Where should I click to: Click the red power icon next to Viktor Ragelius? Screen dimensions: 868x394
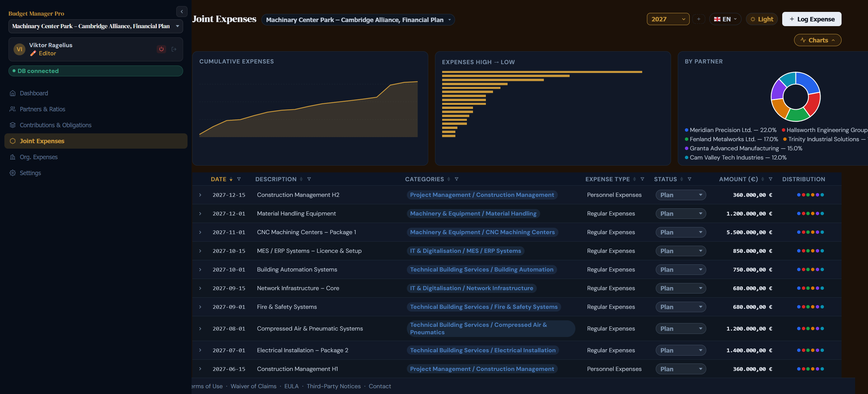point(161,49)
